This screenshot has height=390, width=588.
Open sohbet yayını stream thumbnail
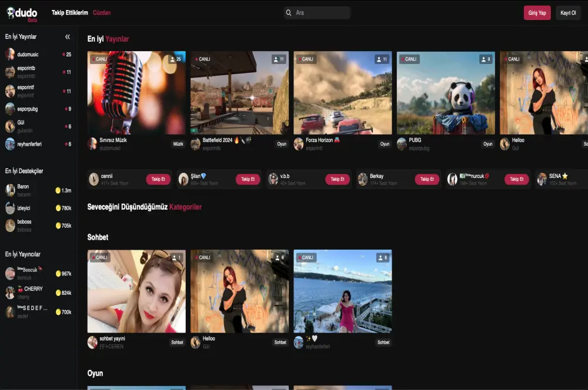click(136, 291)
